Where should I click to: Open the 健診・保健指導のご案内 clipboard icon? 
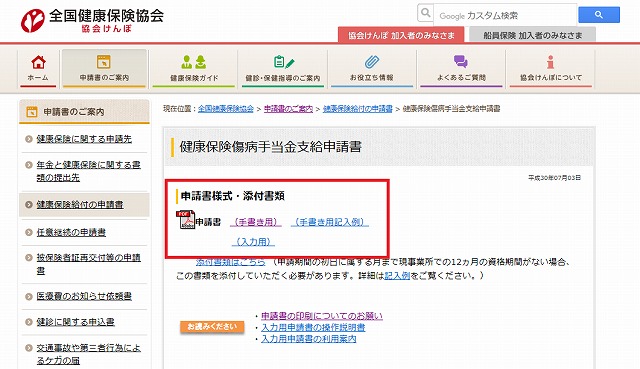click(283, 62)
